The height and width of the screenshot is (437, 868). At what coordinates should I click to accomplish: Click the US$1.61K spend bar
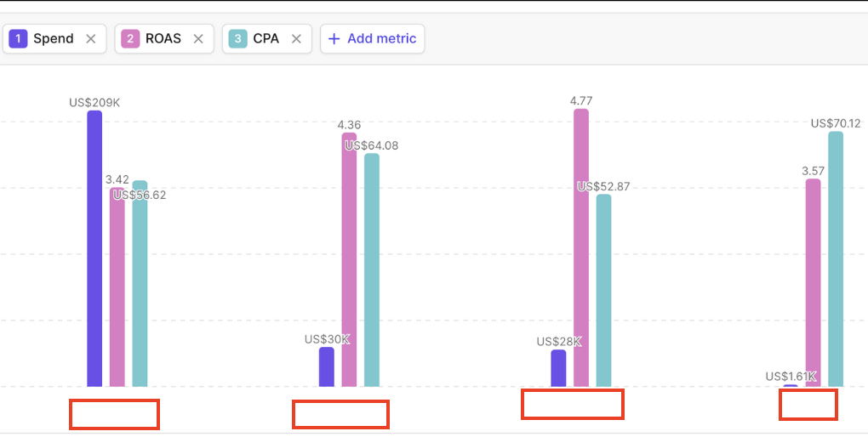[x=791, y=385]
